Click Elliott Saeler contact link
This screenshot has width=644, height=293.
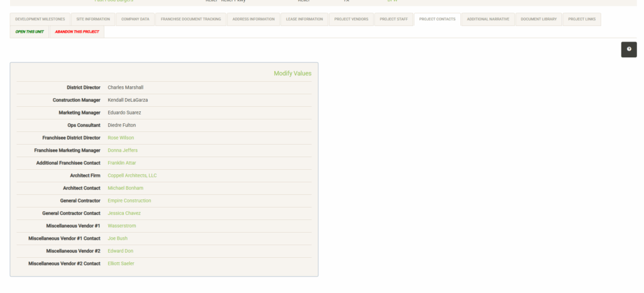(x=121, y=263)
